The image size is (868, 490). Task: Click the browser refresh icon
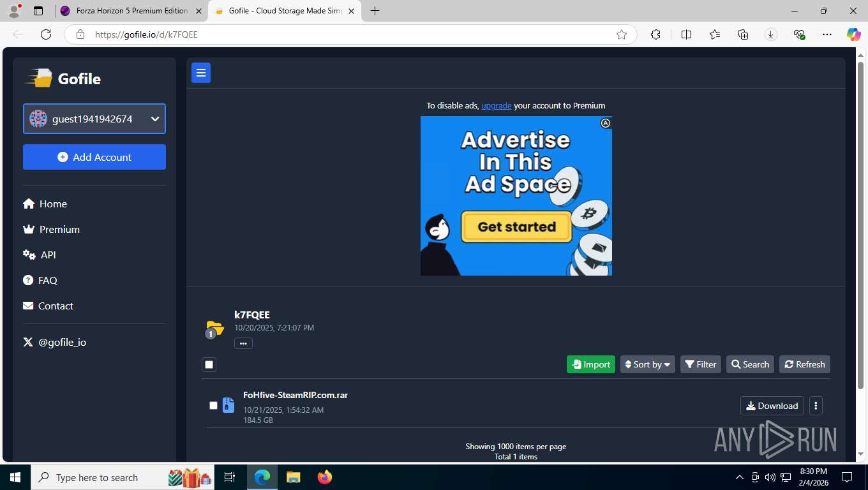pyautogui.click(x=45, y=34)
